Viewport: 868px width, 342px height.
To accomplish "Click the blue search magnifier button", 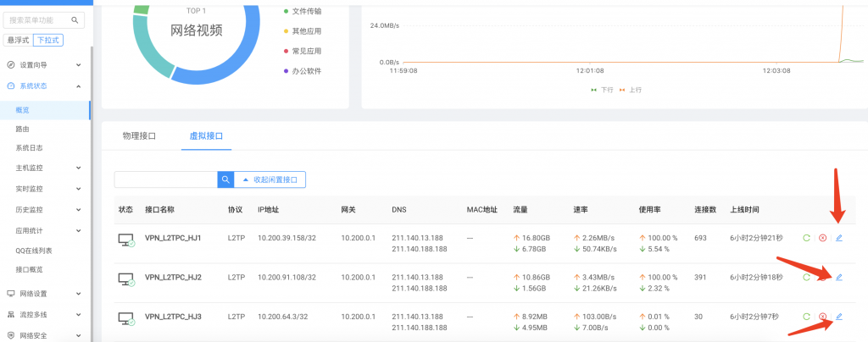I will 225,179.
